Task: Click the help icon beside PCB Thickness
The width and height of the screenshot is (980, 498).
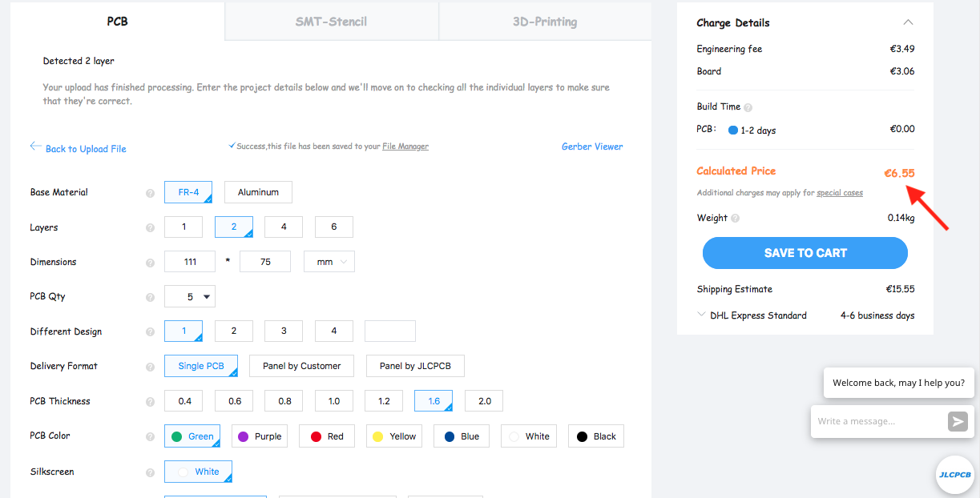Action: click(x=150, y=402)
